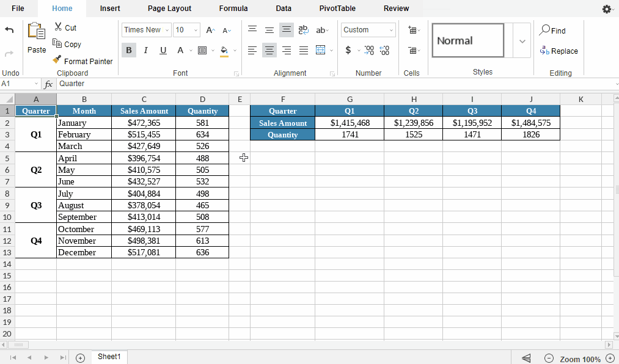This screenshot has width=619, height=364.
Task: Click the add new sheet plus icon
Action: 80,358
